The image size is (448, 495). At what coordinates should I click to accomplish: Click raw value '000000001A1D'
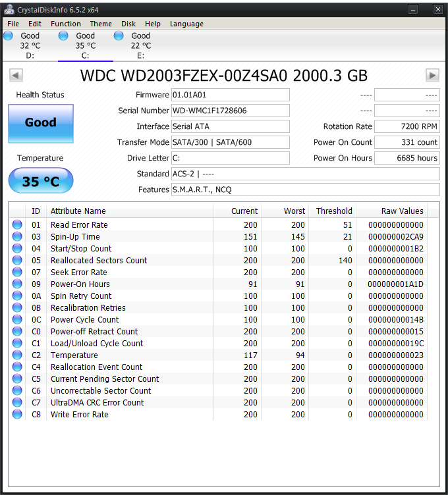pyautogui.click(x=395, y=284)
